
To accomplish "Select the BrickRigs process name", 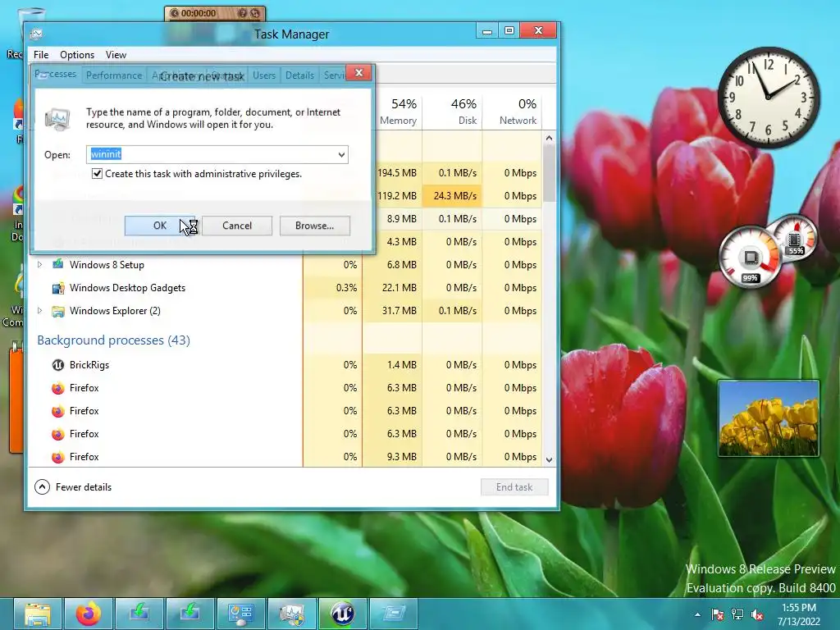I will coord(89,365).
